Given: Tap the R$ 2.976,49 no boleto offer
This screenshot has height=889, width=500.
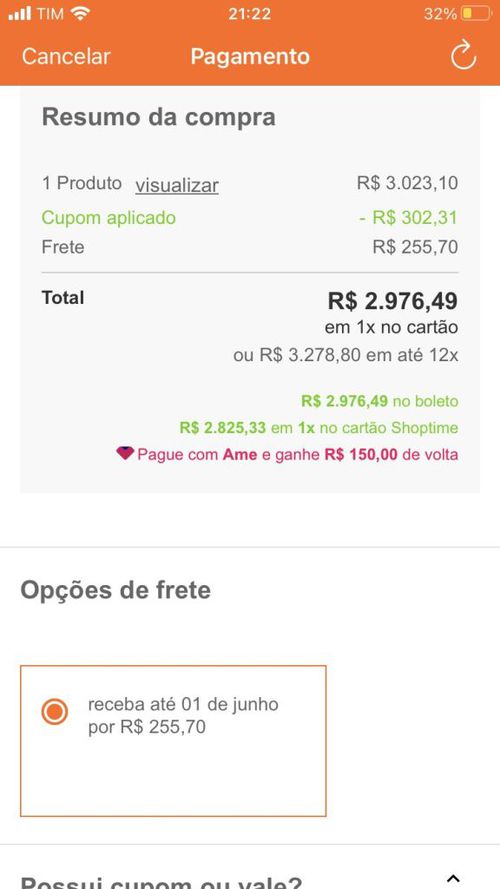Looking at the screenshot, I should 379,401.
